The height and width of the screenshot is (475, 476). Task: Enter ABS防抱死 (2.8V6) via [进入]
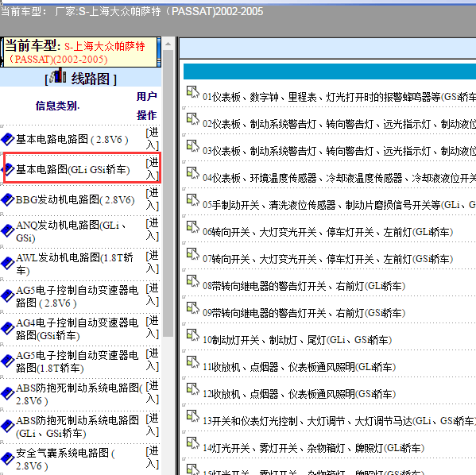point(153,392)
